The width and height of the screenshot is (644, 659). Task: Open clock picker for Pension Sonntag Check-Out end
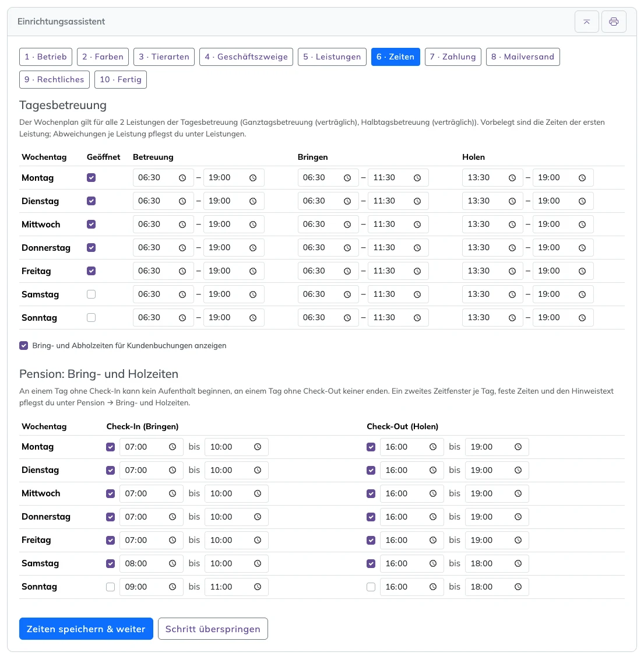(x=518, y=587)
